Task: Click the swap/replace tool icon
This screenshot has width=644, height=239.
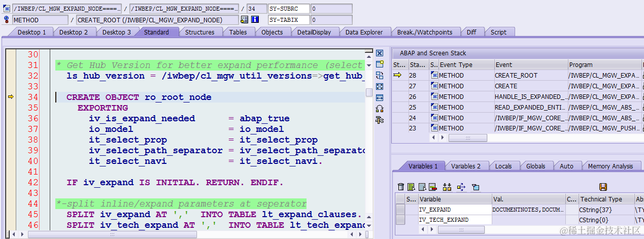Action: point(380,75)
